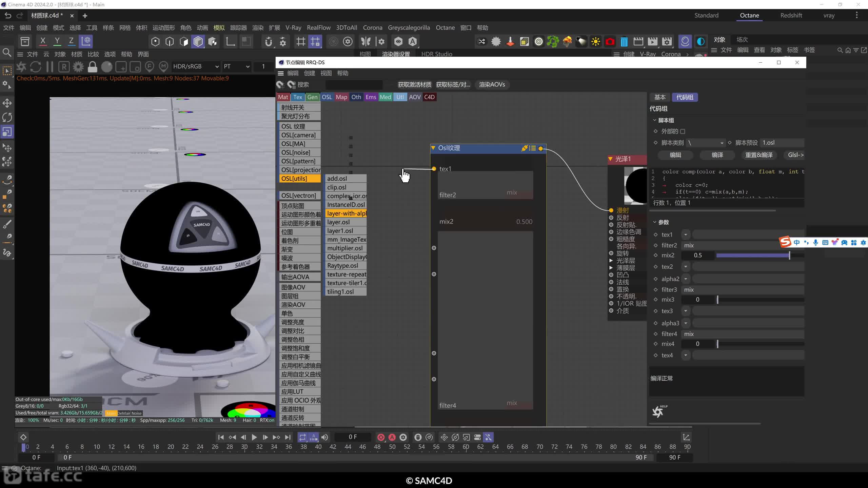Click the record keyframe red icon

pyautogui.click(x=381, y=438)
